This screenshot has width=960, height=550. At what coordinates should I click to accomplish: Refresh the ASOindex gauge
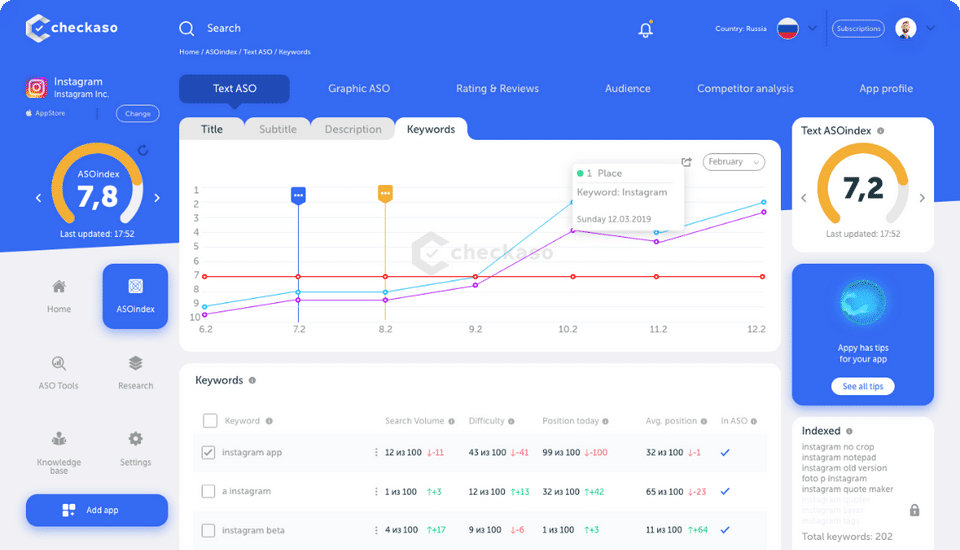[143, 150]
